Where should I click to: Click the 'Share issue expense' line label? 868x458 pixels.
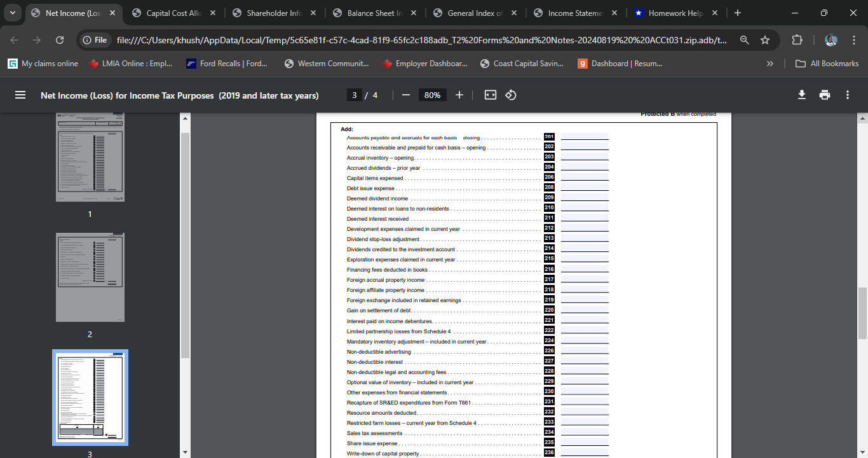372,443
